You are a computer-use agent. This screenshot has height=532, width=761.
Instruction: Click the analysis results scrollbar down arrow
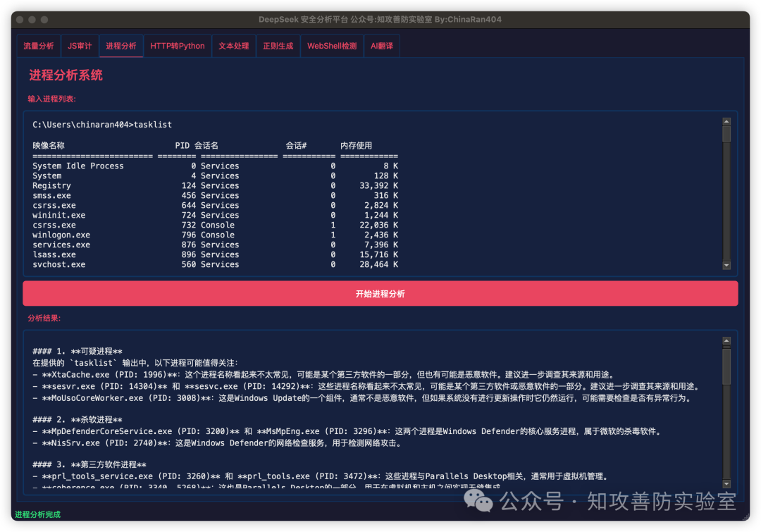[x=726, y=484]
